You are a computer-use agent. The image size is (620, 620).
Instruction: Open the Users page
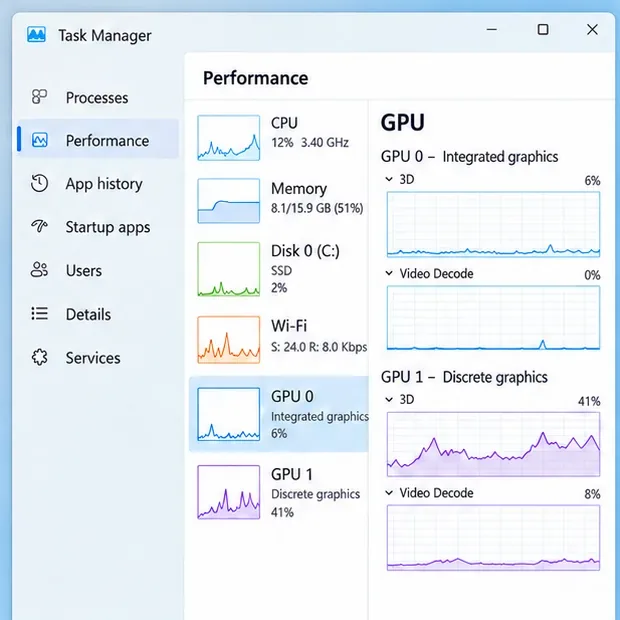coord(98,270)
